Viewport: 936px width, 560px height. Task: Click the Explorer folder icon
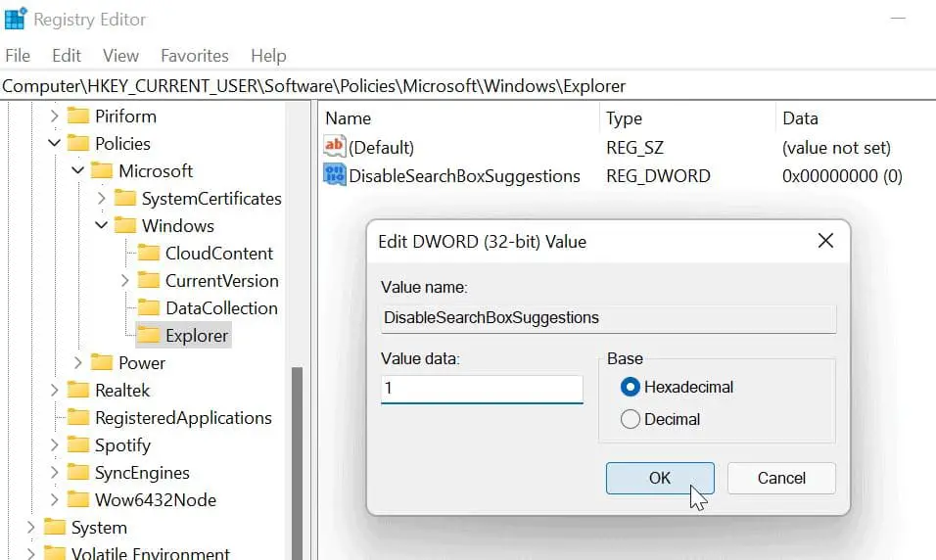149,336
